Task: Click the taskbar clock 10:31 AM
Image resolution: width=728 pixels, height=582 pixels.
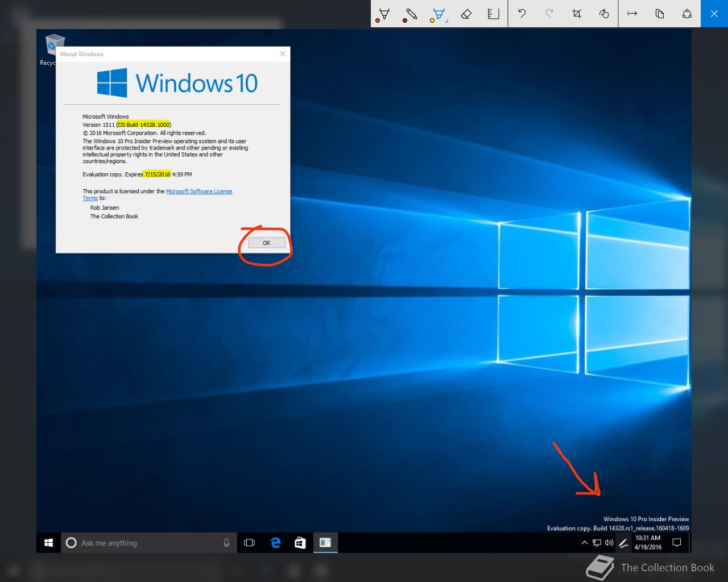Action: pos(648,543)
